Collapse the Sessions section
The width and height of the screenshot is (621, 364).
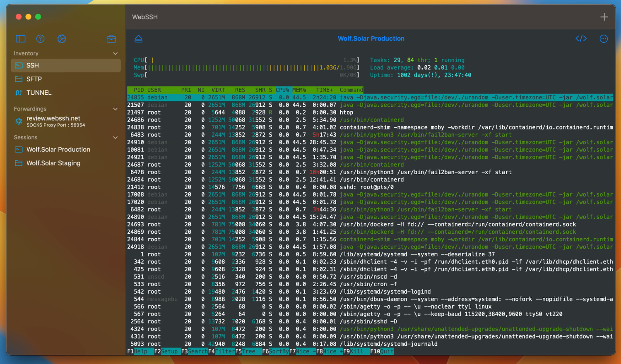116,138
